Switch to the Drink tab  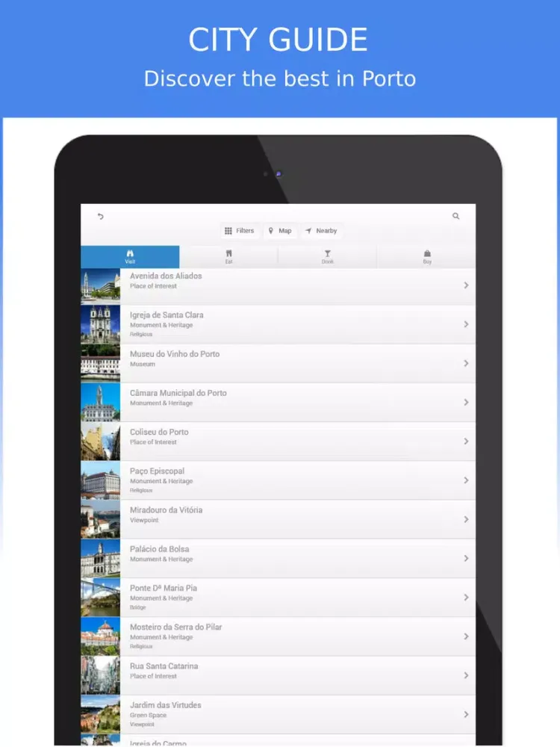pyautogui.click(x=327, y=257)
